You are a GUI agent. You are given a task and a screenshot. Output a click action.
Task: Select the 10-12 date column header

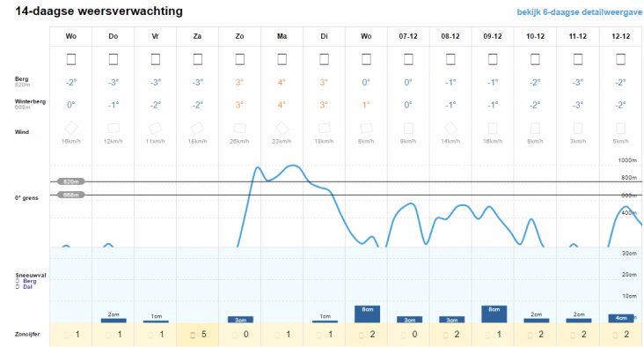click(x=535, y=36)
